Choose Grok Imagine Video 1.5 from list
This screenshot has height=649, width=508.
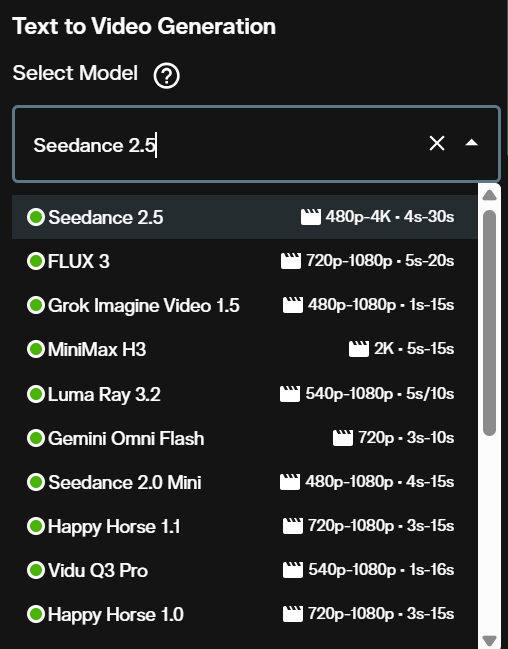(245, 305)
